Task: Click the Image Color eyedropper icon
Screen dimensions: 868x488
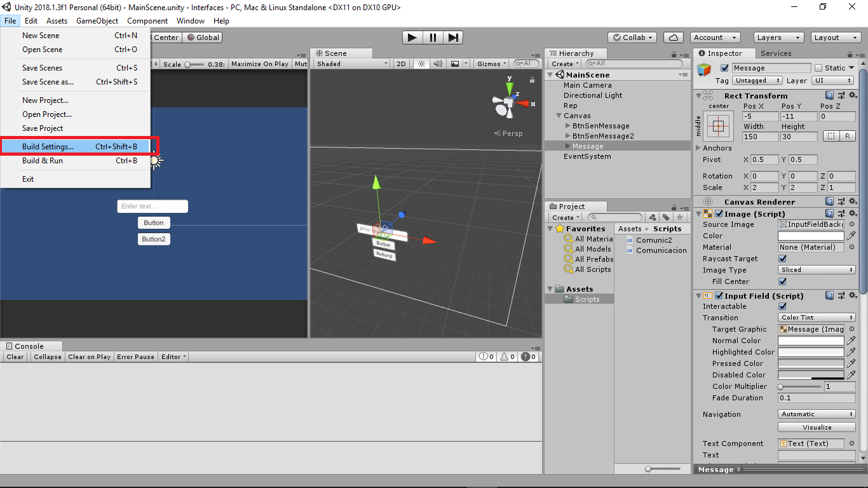Action: [x=851, y=236]
